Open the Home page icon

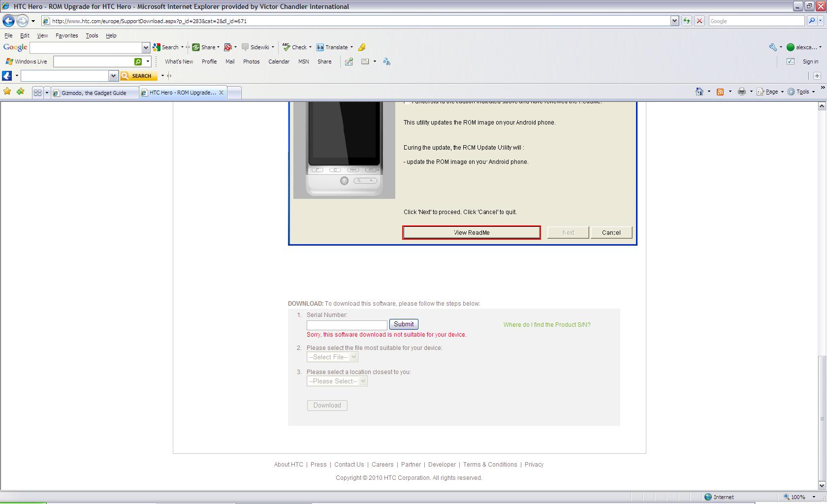click(x=700, y=92)
